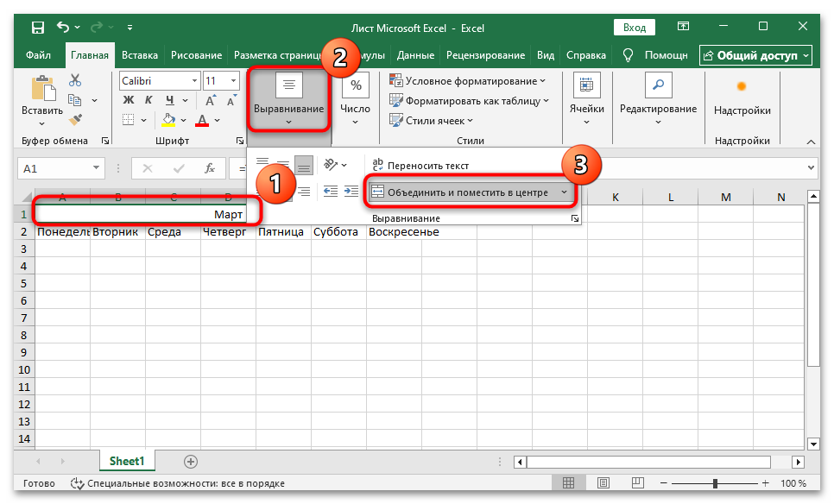834x504 pixels.
Task: Click the Sheet1 tab at bottom
Action: [x=126, y=461]
